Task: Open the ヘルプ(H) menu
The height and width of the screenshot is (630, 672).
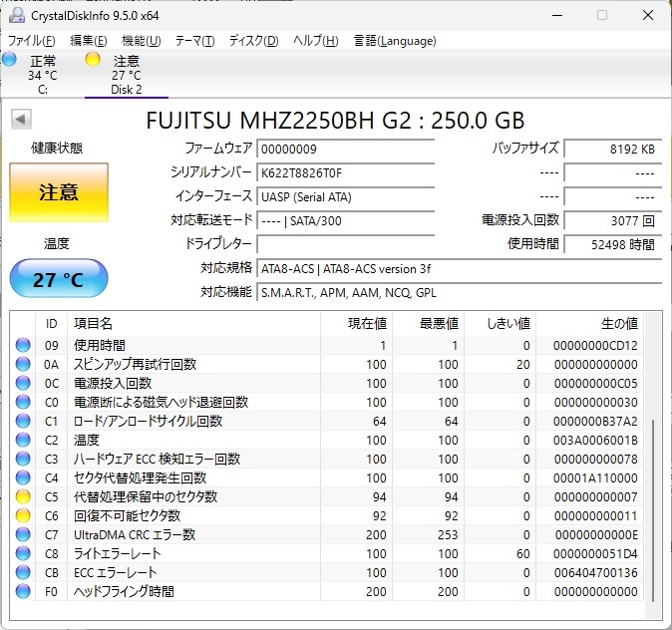Action: pyautogui.click(x=316, y=41)
